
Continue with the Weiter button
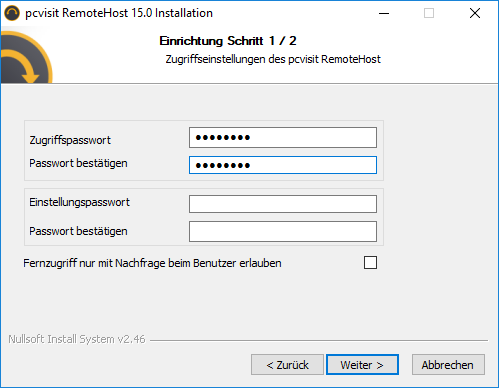tap(362, 365)
